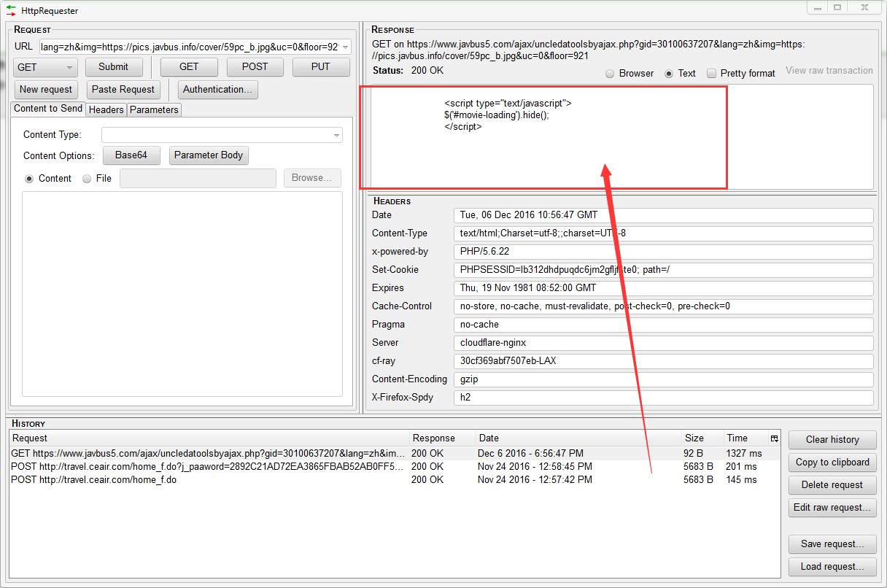The width and height of the screenshot is (887, 588).
Task: Click the Submit button
Action: [x=113, y=67]
